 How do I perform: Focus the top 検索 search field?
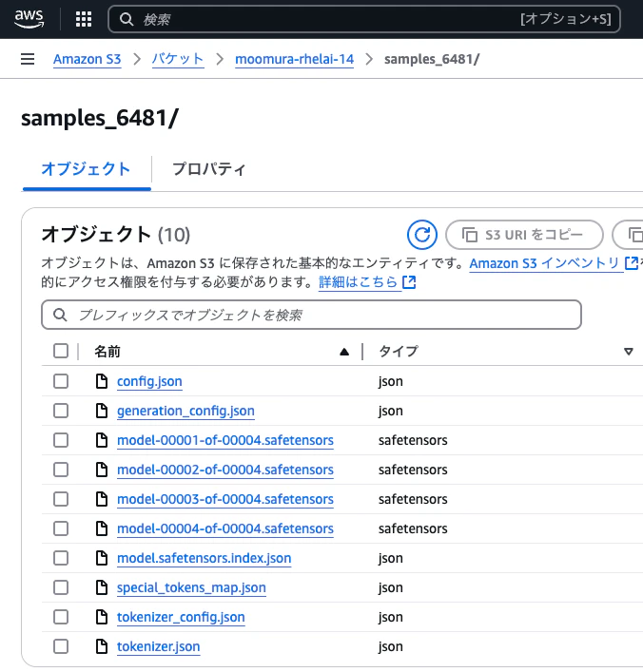[364, 19]
